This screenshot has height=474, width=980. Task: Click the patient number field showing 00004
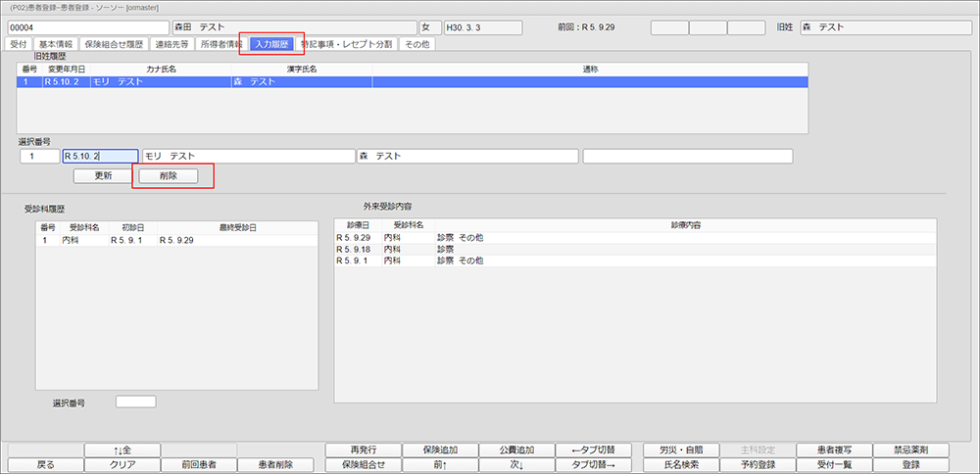point(86,26)
